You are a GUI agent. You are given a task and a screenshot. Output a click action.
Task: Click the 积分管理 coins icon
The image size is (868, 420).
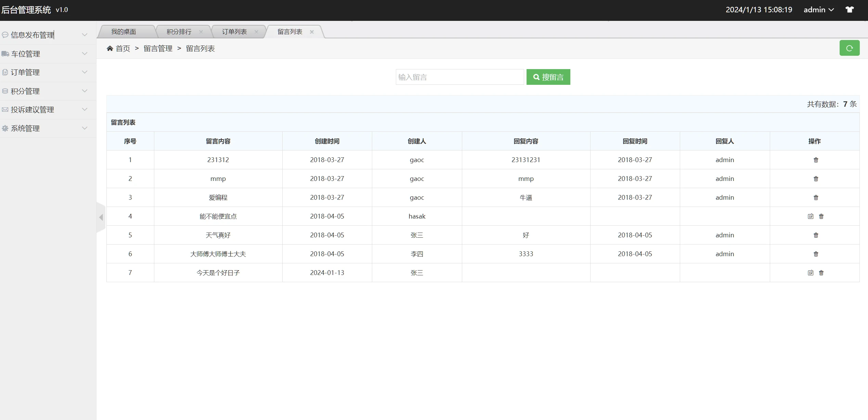(x=5, y=91)
